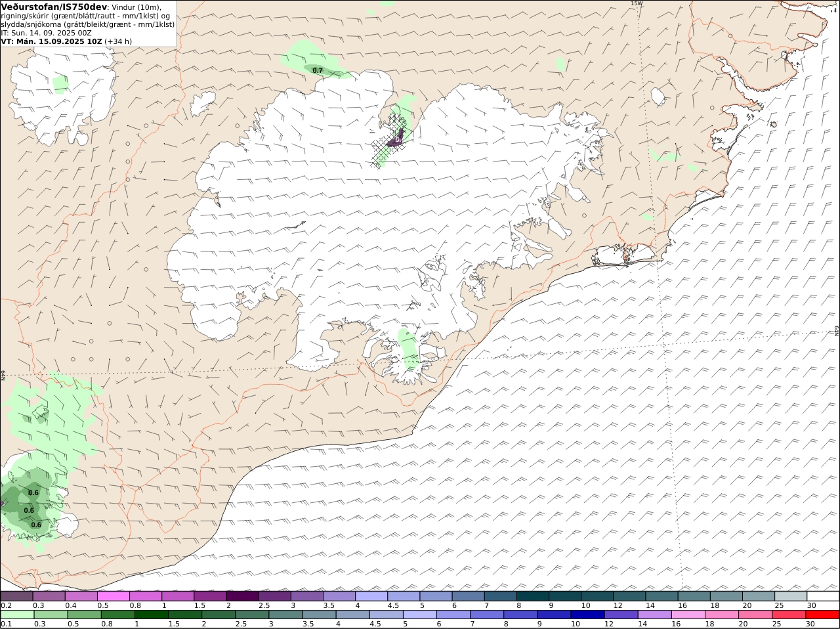The image size is (840, 629).
Task: Click the dark green swatch labeled 1 in lower legend
Action: (152, 615)
